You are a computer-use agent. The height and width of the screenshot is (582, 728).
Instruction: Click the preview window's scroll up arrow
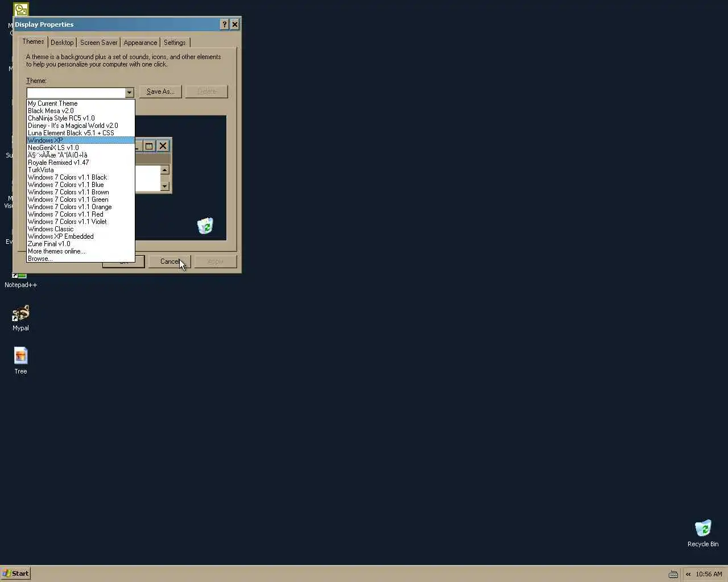pyautogui.click(x=164, y=170)
